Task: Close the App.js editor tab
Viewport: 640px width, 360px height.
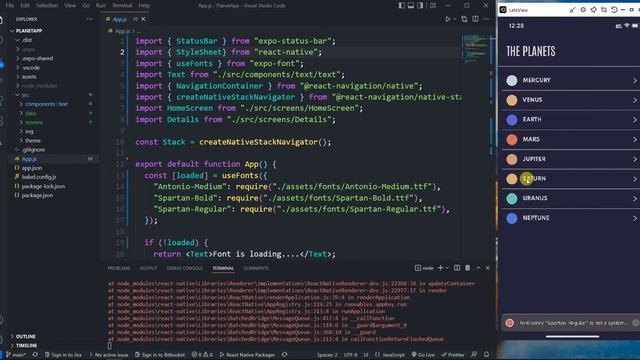Action: click(143, 19)
